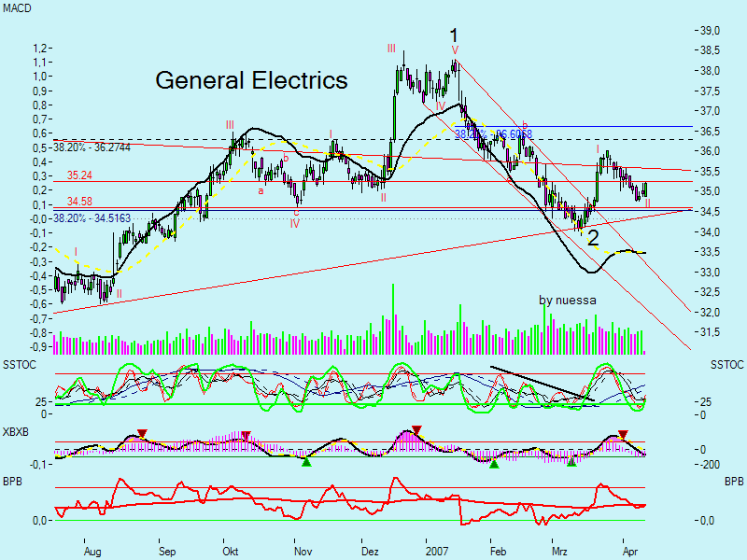Click the 39,0 price axis value
Screen dimensions: 747x560
click(x=711, y=31)
